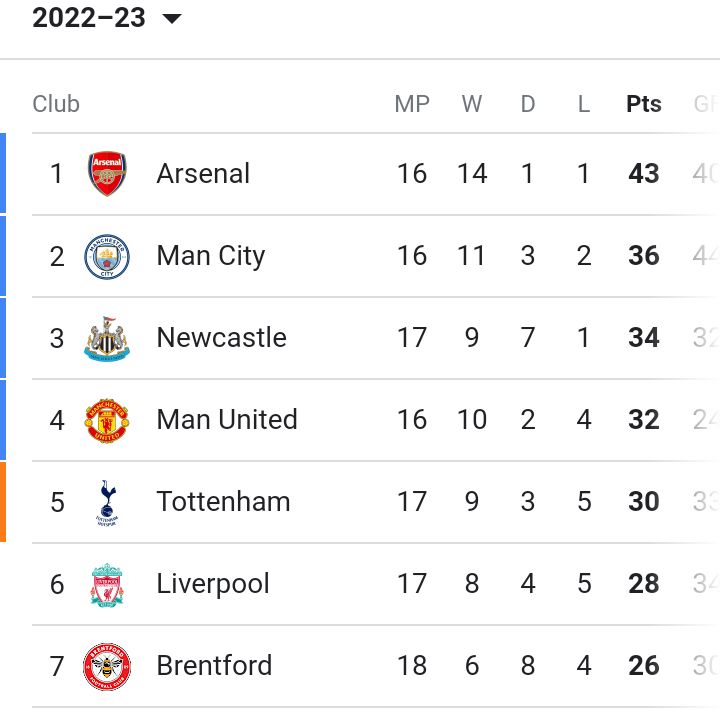720x710 pixels.
Task: Click the Man City club crest
Action: [x=107, y=256]
